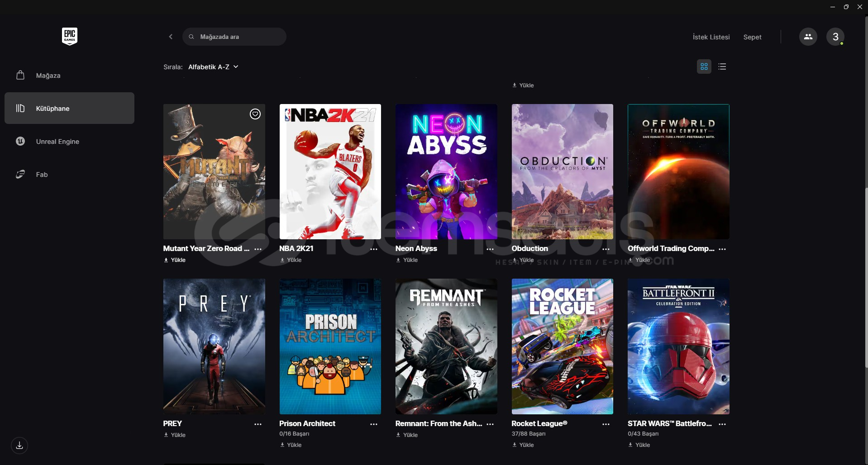The image size is (868, 465).
Task: Open downloads via bottom-left download icon
Action: coord(19,446)
